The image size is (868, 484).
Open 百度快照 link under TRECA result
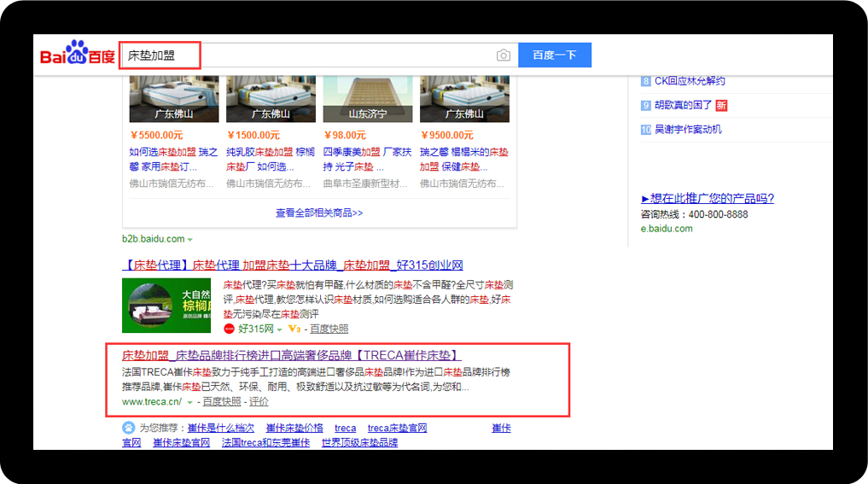tap(222, 402)
